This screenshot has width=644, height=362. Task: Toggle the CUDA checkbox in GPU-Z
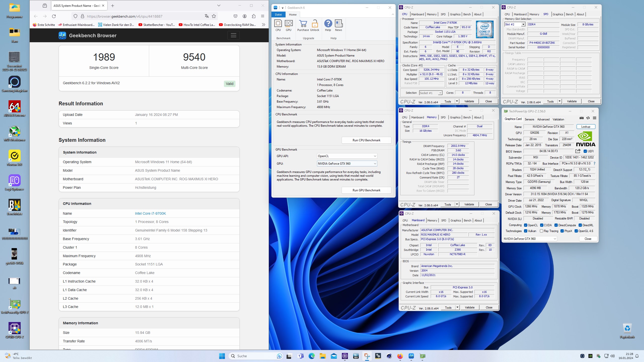click(x=542, y=225)
